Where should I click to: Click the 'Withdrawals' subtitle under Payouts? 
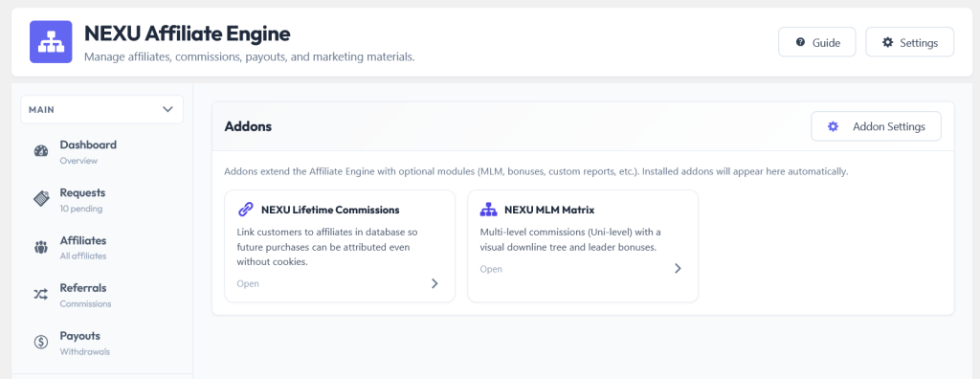coord(85,351)
